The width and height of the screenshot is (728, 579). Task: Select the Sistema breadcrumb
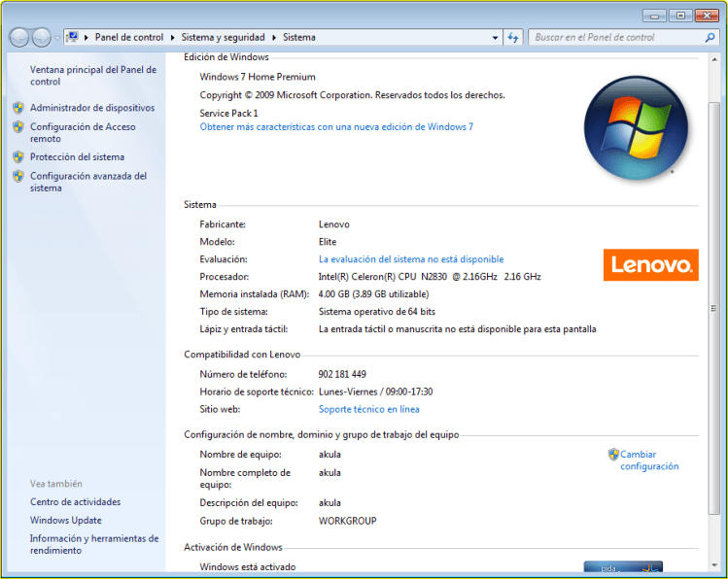[299, 38]
